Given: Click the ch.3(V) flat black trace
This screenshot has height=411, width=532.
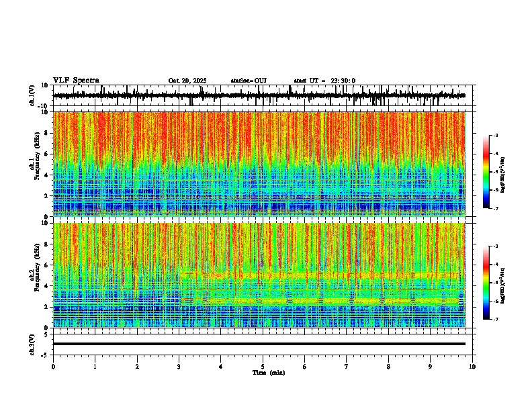Looking at the screenshot, I should pyautogui.click(x=259, y=344).
